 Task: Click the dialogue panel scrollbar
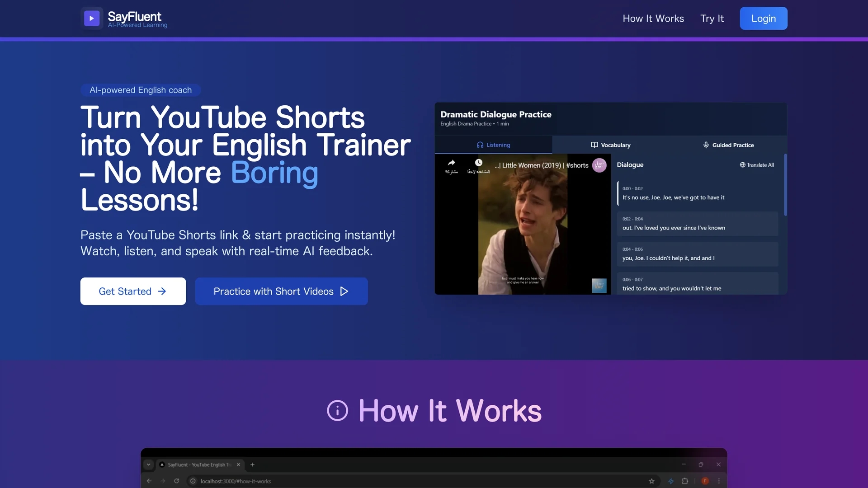point(785,185)
